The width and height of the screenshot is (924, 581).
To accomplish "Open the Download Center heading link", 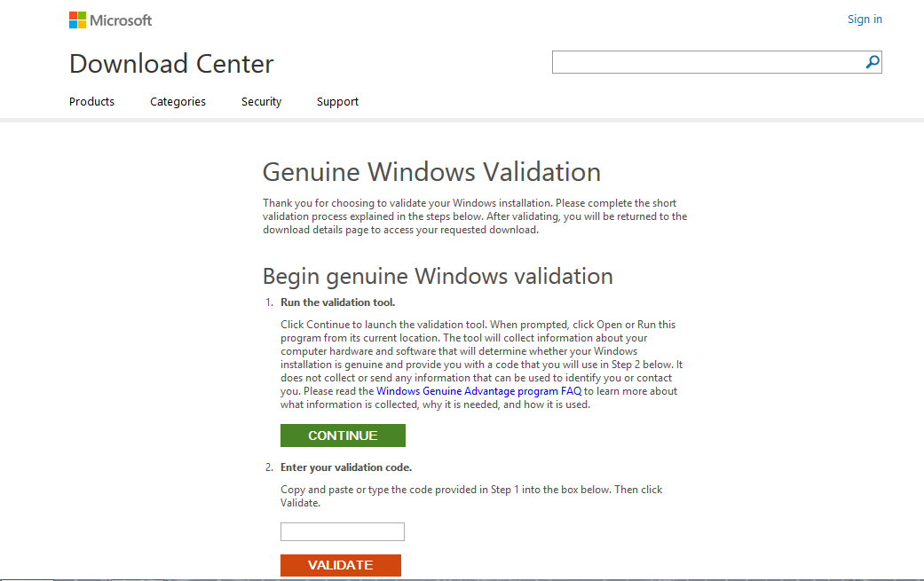I will click(x=171, y=64).
